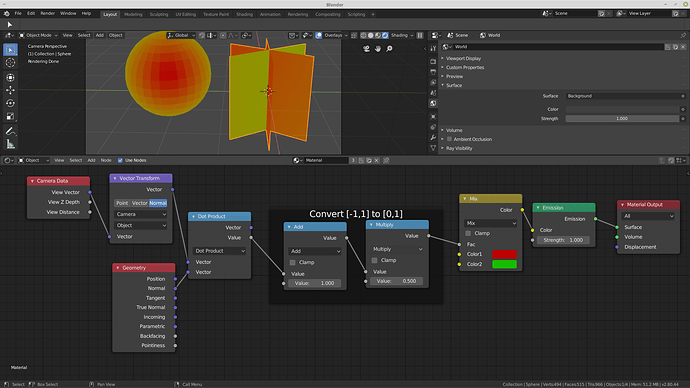Open the File menu
690x388 pixels.
tap(18, 14)
